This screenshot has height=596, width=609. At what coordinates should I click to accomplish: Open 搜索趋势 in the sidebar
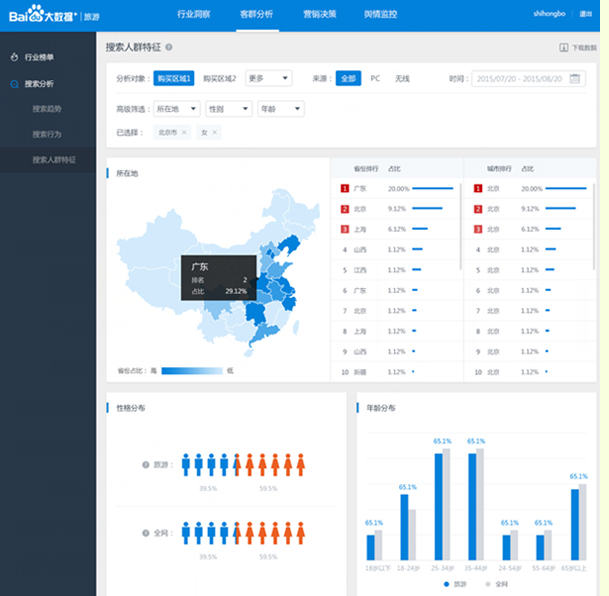coord(46,108)
